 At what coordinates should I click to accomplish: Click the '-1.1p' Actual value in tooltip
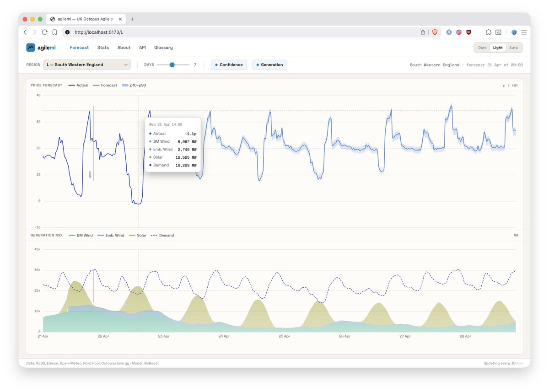click(x=190, y=134)
